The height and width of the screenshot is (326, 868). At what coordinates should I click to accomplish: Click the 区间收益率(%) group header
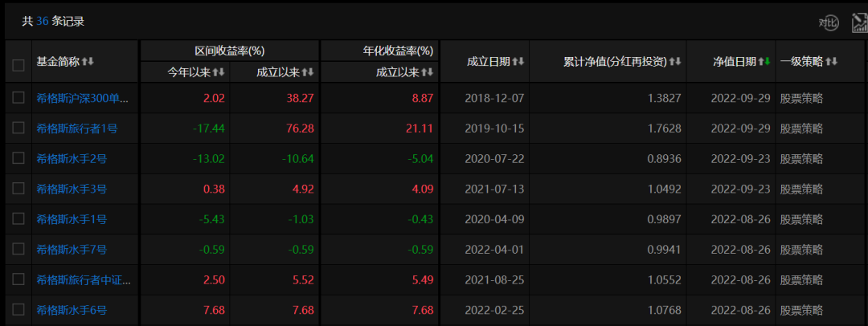[x=230, y=51]
